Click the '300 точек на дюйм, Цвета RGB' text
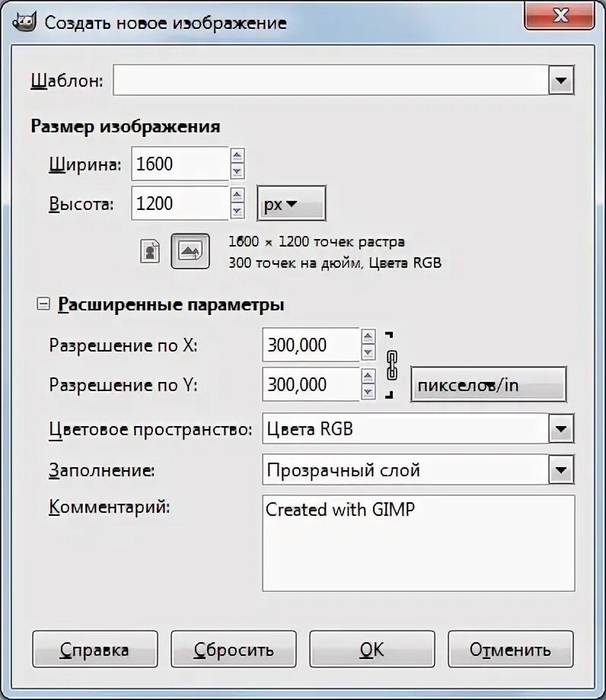Screen dimensions: 606x700 tap(335, 262)
